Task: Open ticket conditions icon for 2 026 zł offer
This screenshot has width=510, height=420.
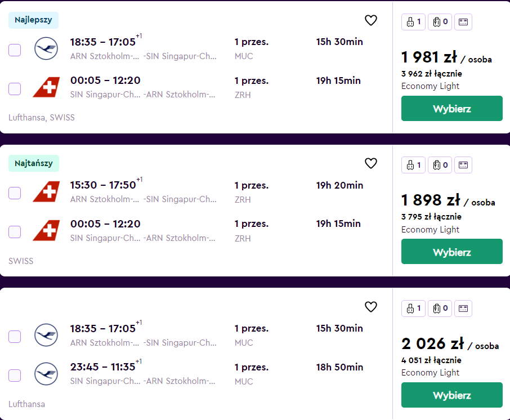Action: point(463,308)
